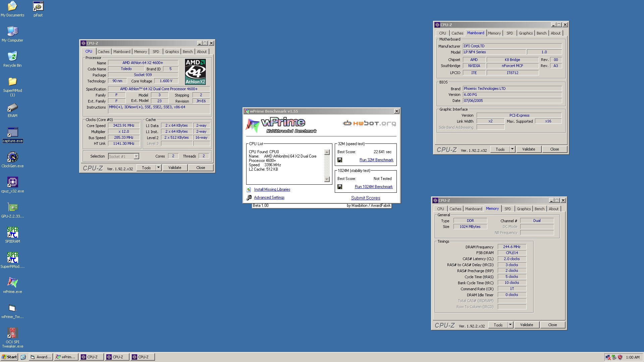The height and width of the screenshot is (362, 644).
Task: Open About tab in CPU window
Action: [x=202, y=52]
